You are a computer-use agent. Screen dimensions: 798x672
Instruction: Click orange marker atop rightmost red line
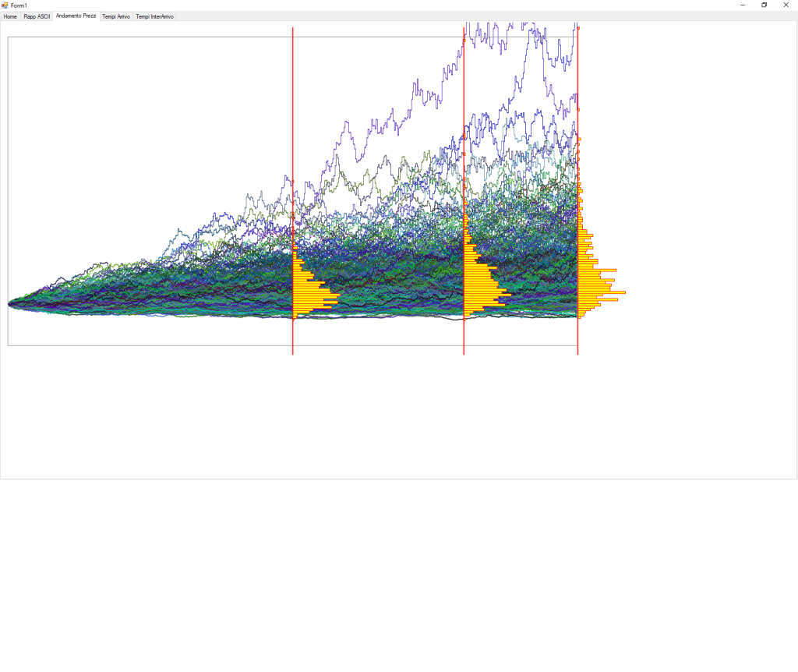click(577, 28)
